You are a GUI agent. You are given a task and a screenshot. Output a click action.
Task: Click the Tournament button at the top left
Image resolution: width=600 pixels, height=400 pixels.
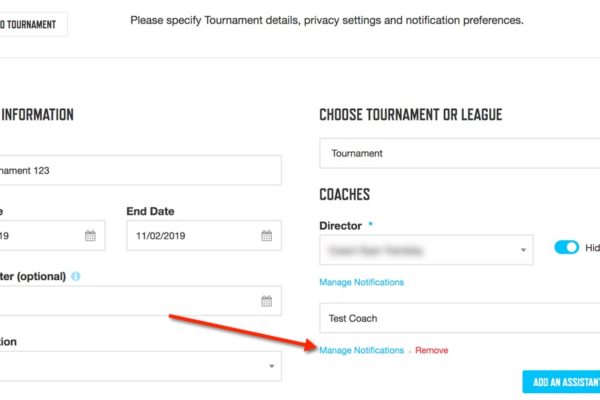33,24
